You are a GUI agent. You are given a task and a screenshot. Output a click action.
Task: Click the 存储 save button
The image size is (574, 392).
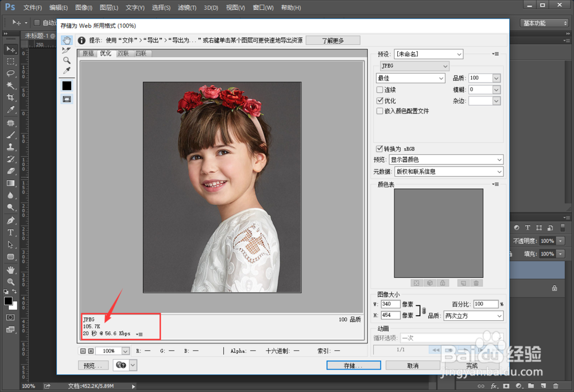click(353, 365)
